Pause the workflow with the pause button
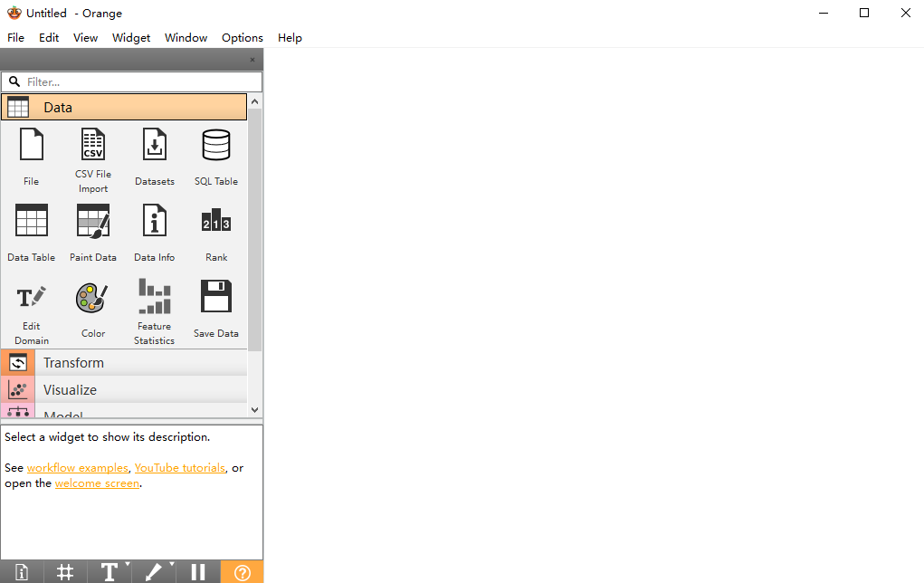The height and width of the screenshot is (583, 924). click(198, 572)
